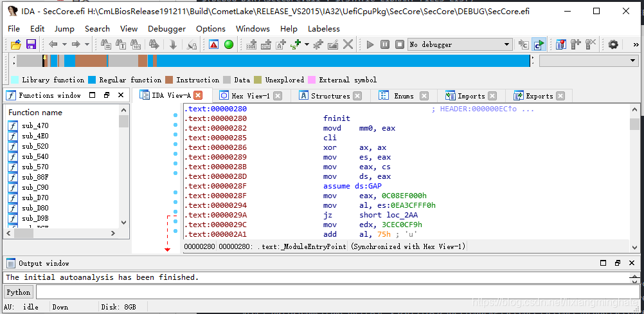Click the X undefine toolbar icon
The width and height of the screenshot is (644, 314).
(x=348, y=44)
